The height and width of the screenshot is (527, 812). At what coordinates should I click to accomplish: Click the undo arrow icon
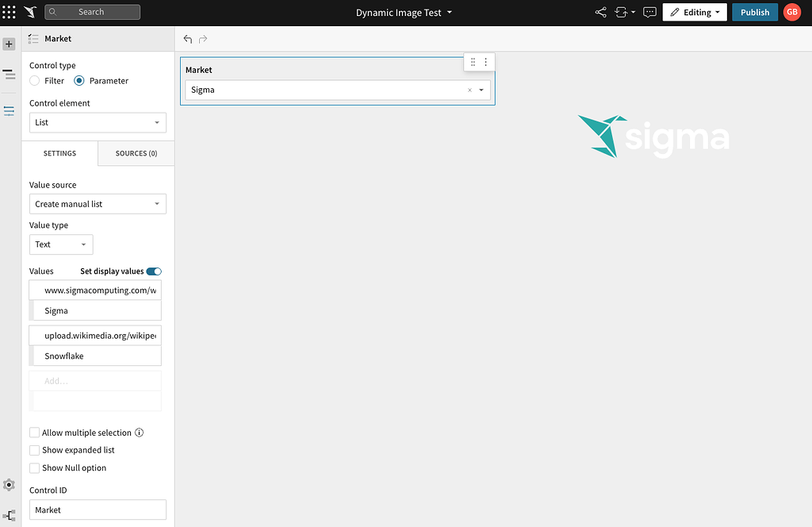pos(187,38)
